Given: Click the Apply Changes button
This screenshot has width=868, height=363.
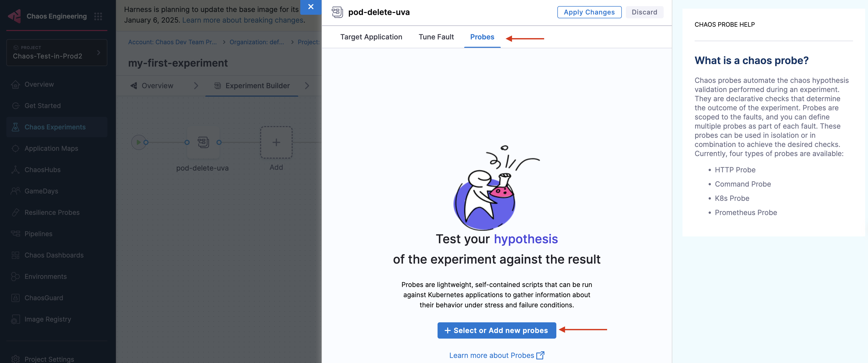Looking at the screenshot, I should (x=589, y=12).
